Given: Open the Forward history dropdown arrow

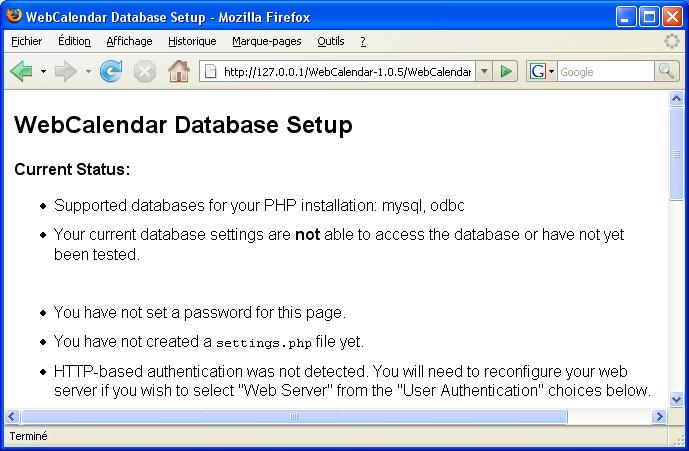Looking at the screenshot, I should [x=88, y=71].
